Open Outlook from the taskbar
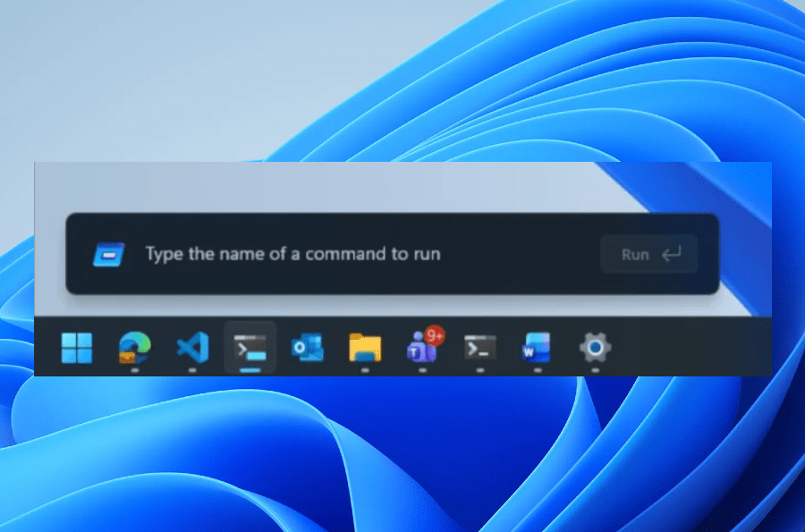 coord(308,348)
